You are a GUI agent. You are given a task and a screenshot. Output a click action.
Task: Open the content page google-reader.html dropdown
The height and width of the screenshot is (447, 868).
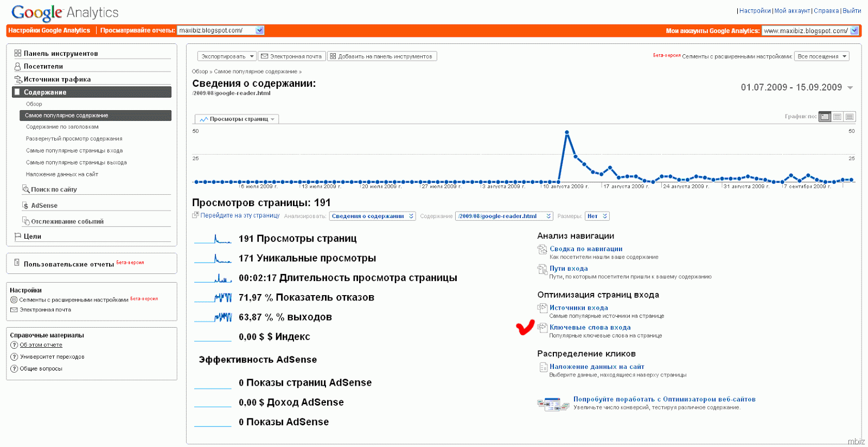(x=505, y=216)
